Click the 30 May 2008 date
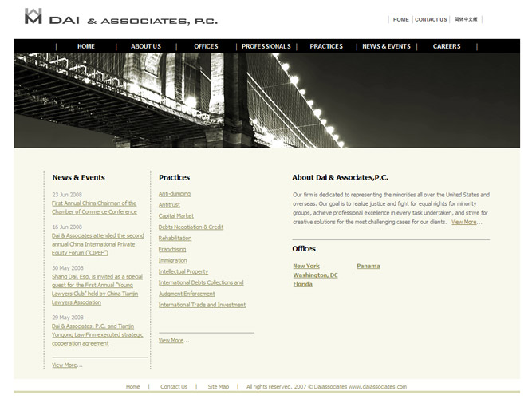The image size is (532, 399). pyautogui.click(x=68, y=268)
